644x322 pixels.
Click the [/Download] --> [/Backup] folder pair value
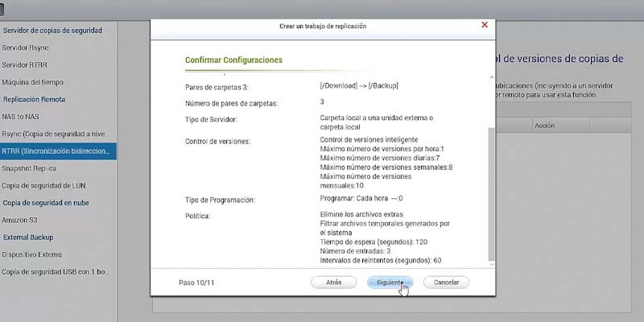(x=359, y=86)
